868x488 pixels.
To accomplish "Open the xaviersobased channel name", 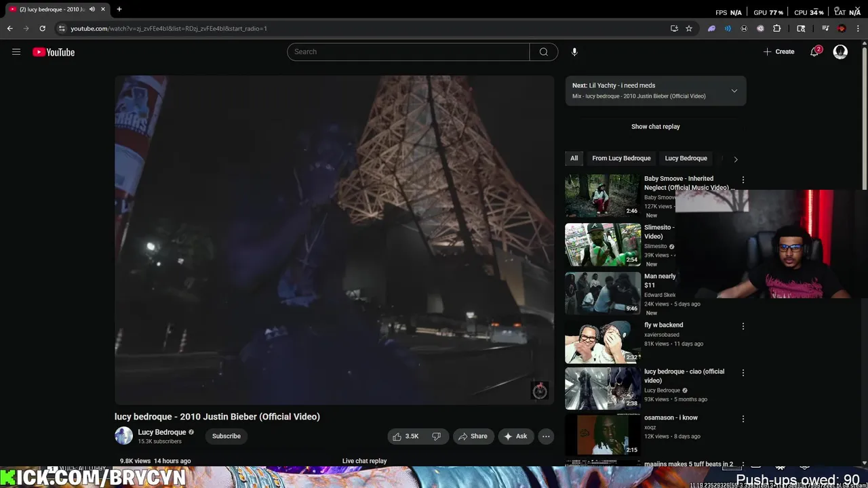I will point(661,335).
